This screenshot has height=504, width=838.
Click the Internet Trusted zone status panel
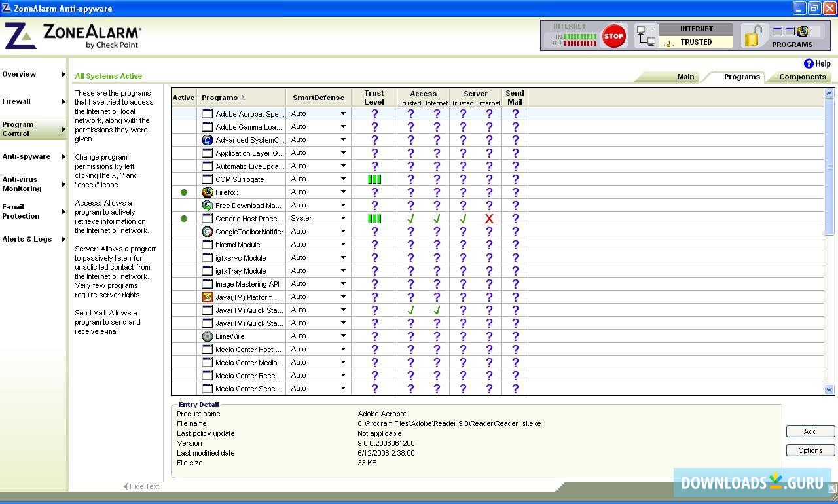point(696,36)
